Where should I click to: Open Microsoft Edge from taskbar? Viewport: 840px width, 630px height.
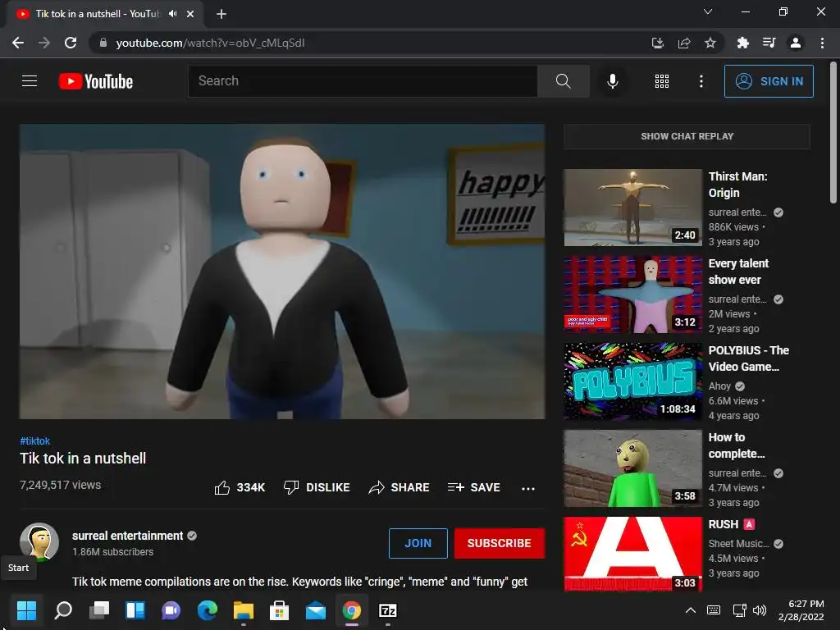coord(208,610)
